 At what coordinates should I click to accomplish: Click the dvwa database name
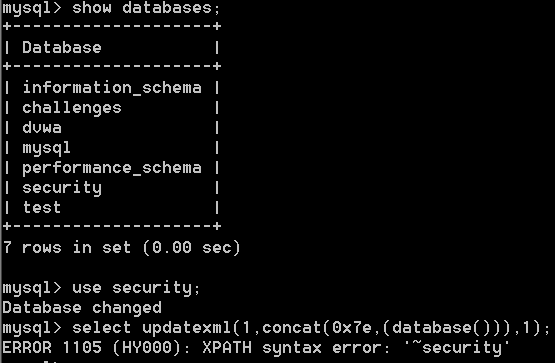tap(42, 127)
